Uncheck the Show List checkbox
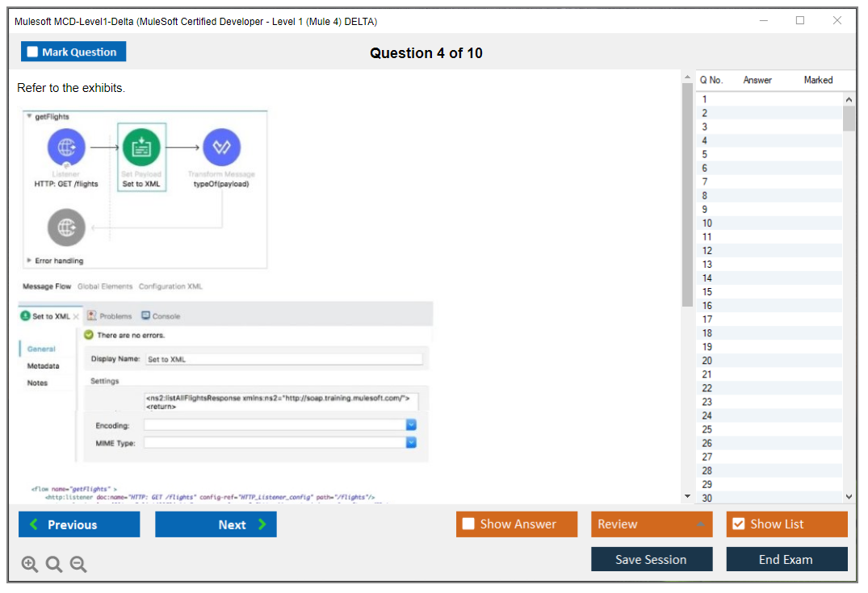The height and width of the screenshot is (593, 868). point(738,524)
